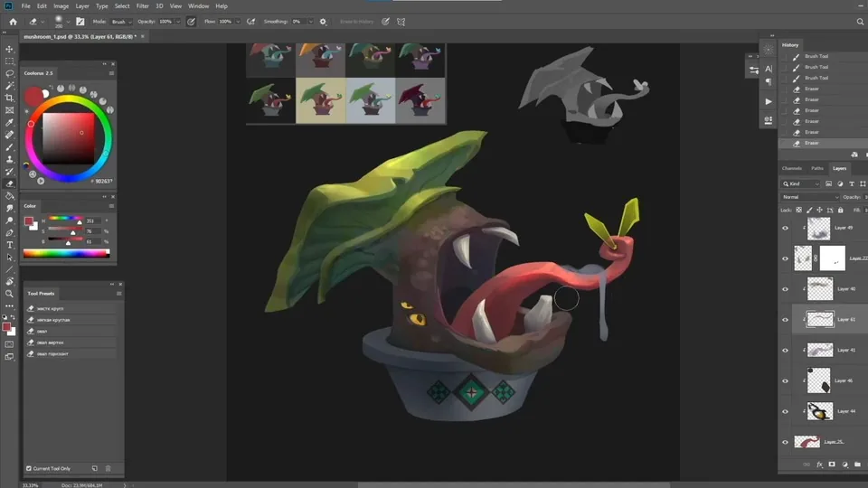Open the File menu
The width and height of the screenshot is (868, 488).
click(25, 6)
